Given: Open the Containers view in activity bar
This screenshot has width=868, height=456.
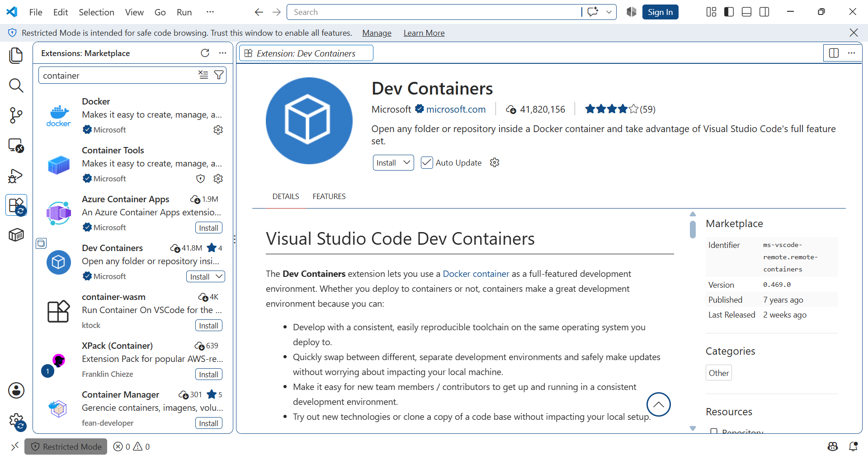Looking at the screenshot, I should pos(16,235).
